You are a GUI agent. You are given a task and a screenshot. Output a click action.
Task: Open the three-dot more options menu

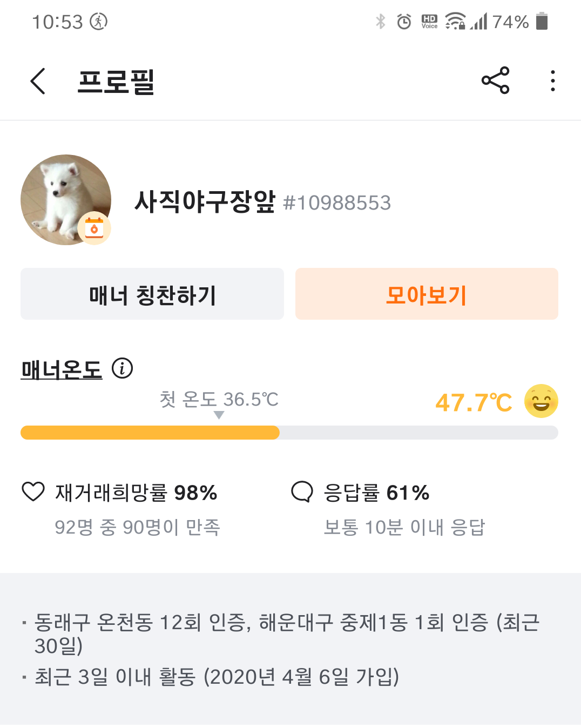[x=552, y=81]
